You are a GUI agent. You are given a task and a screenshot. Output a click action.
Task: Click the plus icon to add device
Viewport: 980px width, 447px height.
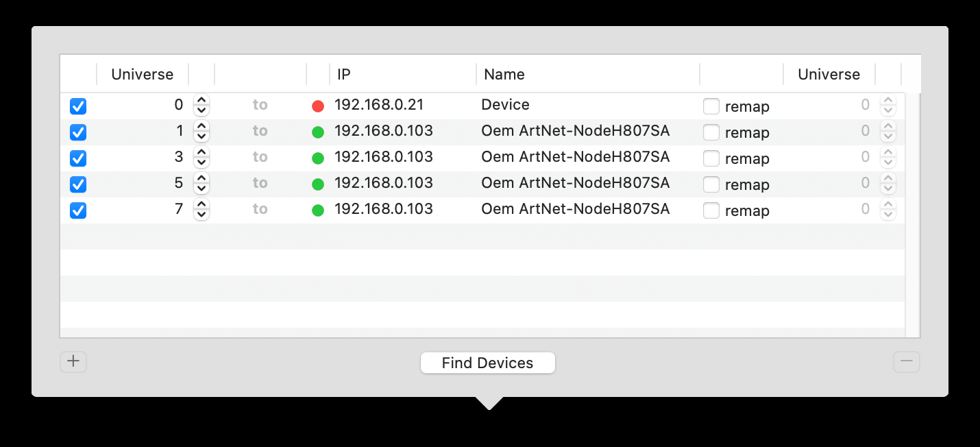[x=73, y=362]
